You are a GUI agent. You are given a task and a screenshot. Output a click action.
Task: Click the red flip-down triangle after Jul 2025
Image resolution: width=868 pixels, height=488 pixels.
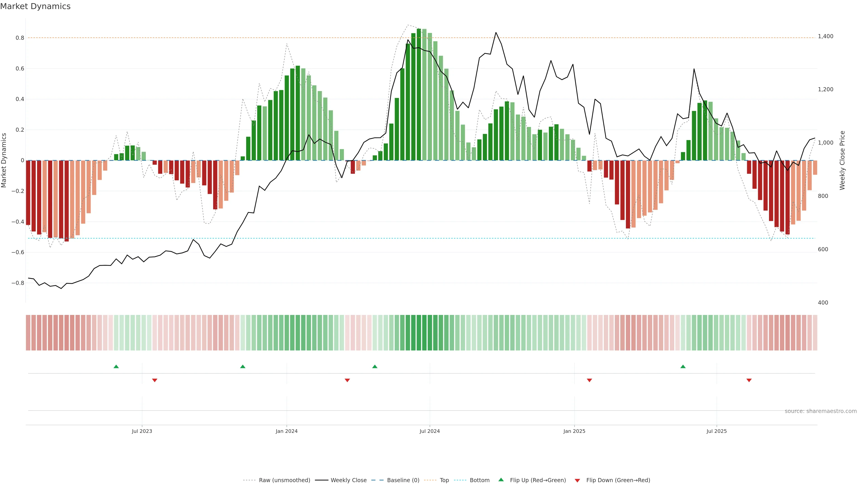(x=749, y=380)
